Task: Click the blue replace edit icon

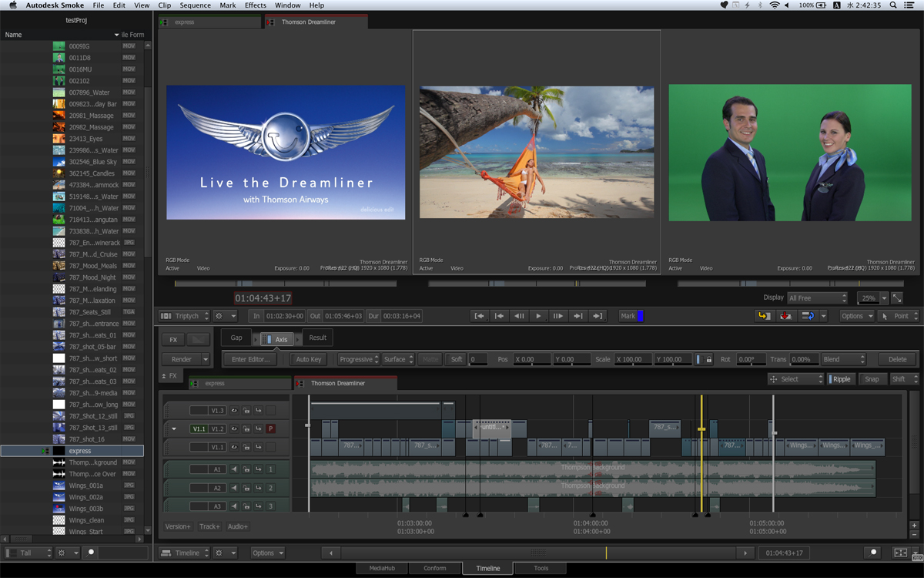Action: pyautogui.click(x=808, y=316)
